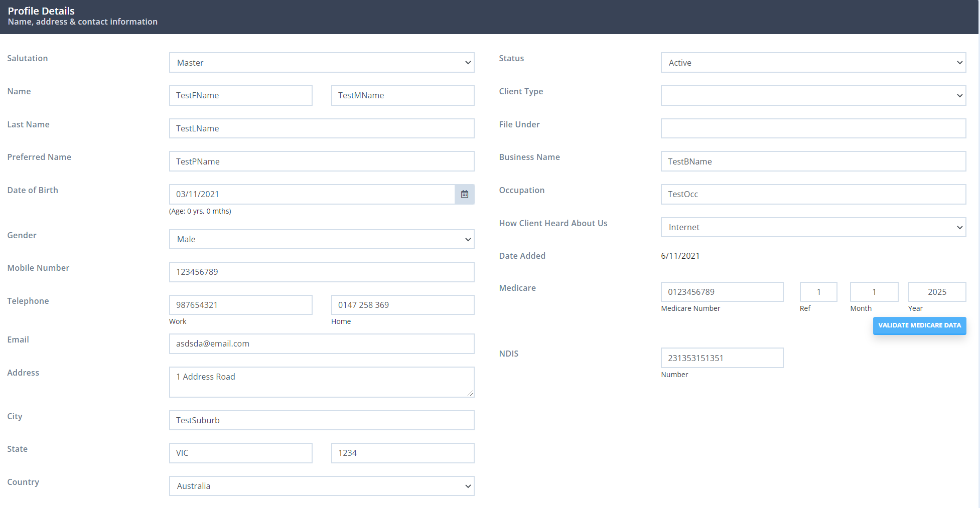Screen dimensions: 980x508
Task: Click the Validate Medicare Data button
Action: click(919, 325)
